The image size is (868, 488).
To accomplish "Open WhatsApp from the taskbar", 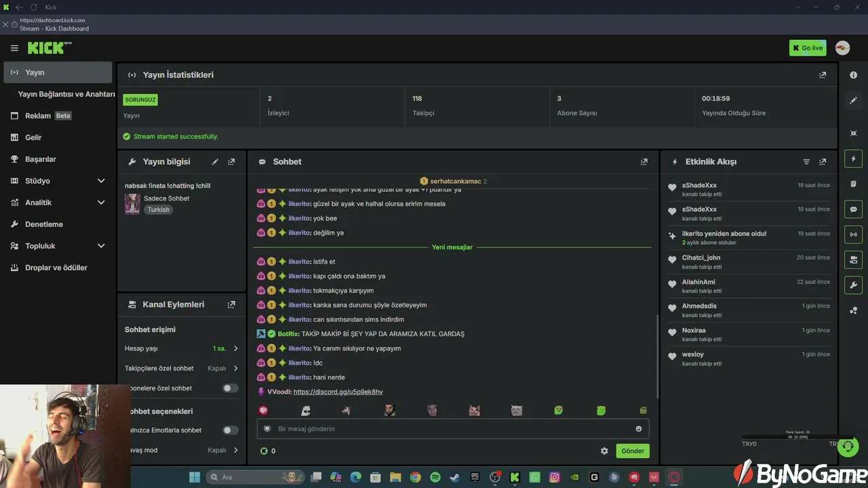I will tap(534, 477).
